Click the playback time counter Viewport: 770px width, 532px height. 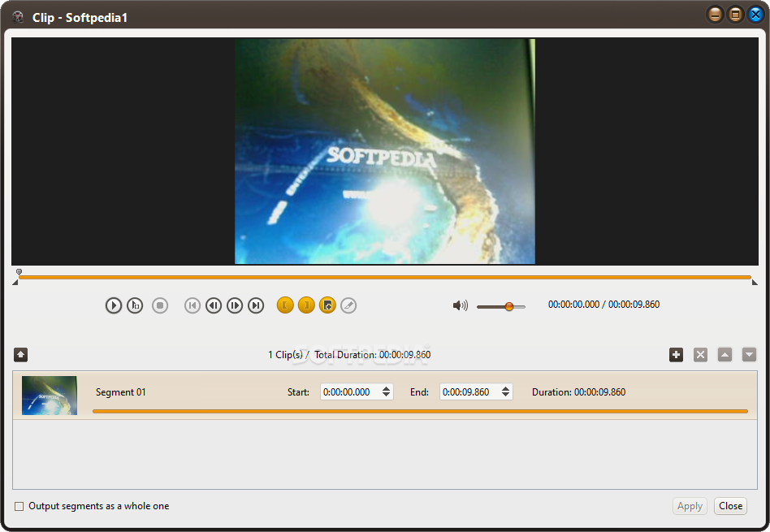tap(603, 305)
